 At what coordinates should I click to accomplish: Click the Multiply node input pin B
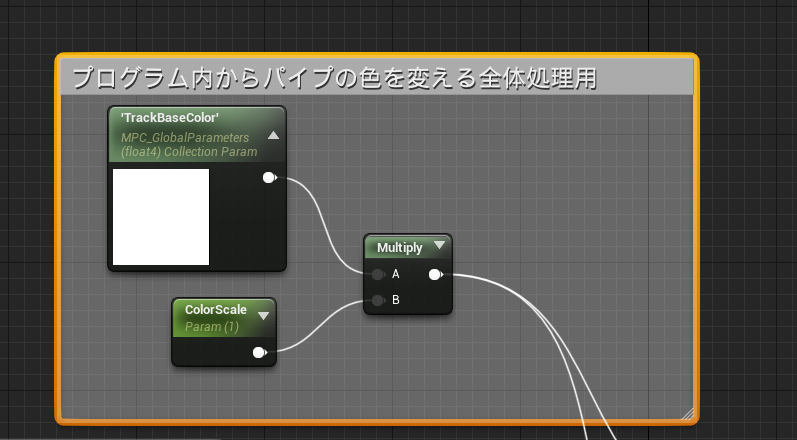377,300
